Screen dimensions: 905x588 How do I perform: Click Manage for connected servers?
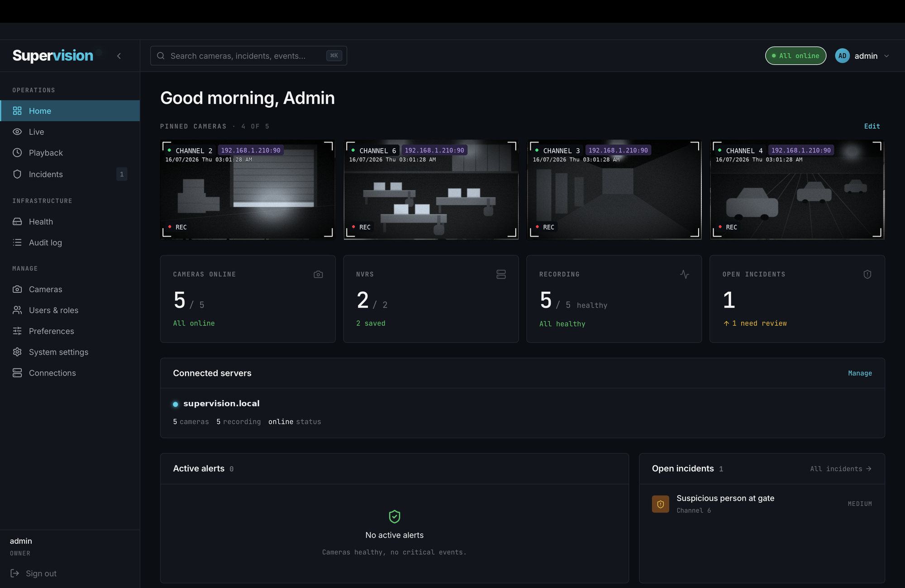pyautogui.click(x=860, y=373)
